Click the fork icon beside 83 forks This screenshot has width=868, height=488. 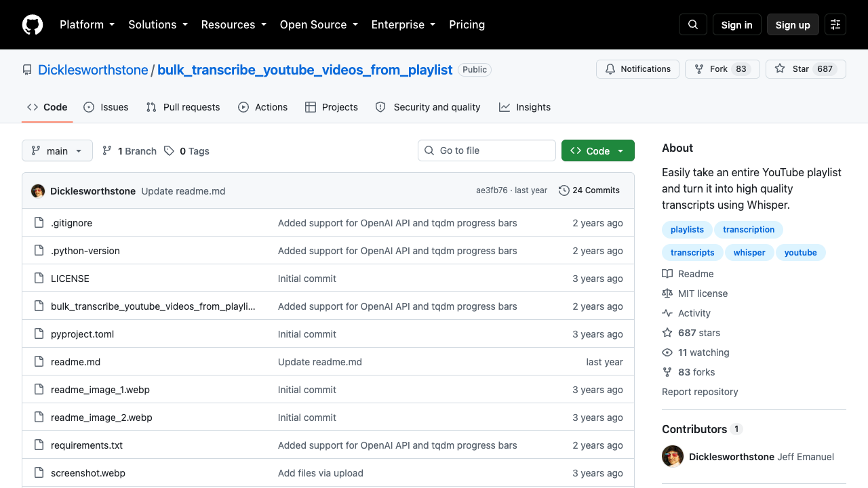point(667,372)
